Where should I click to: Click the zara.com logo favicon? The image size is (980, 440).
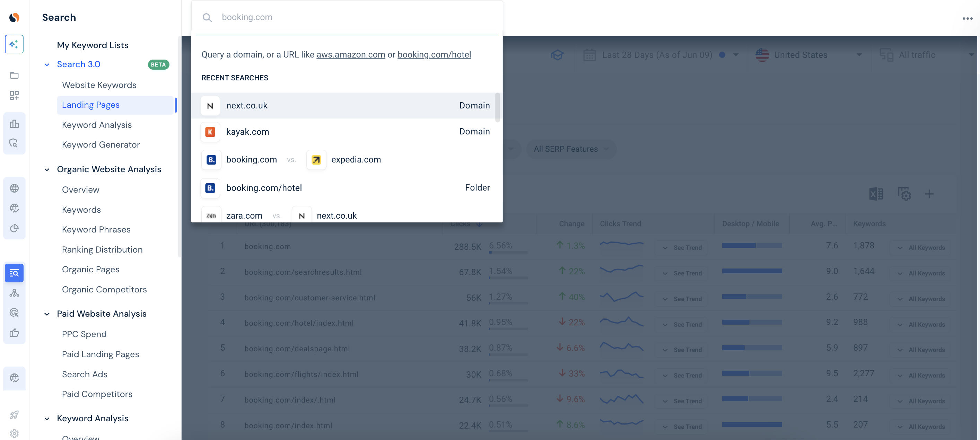click(x=211, y=215)
